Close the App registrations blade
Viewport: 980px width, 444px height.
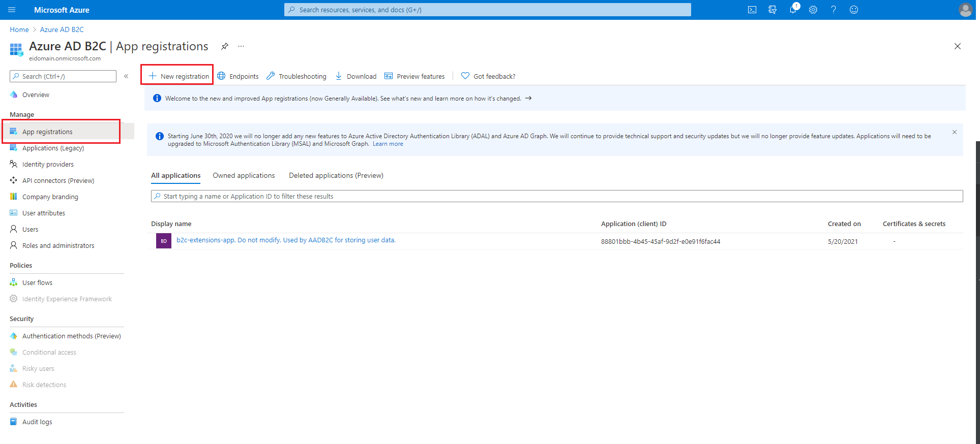click(958, 46)
